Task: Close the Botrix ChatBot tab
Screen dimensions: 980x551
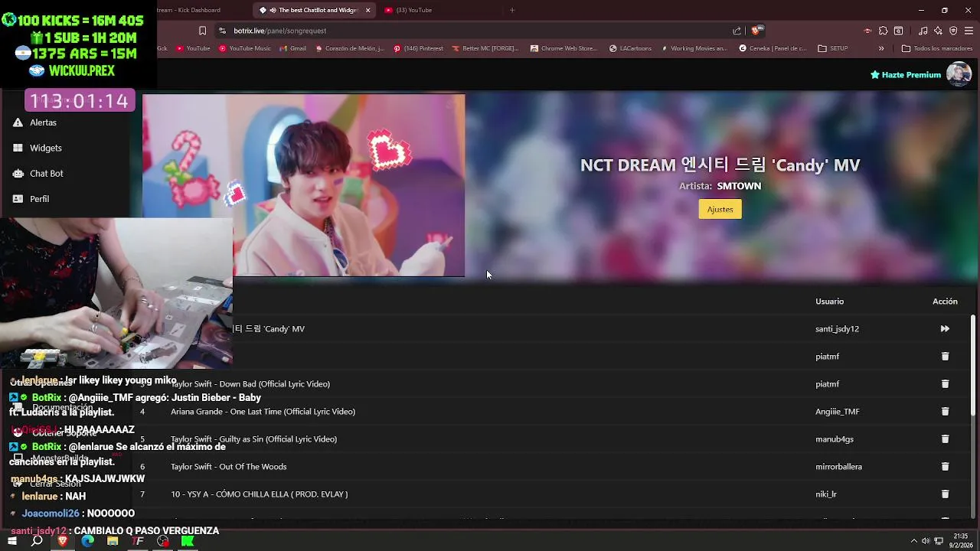Action: (x=367, y=10)
